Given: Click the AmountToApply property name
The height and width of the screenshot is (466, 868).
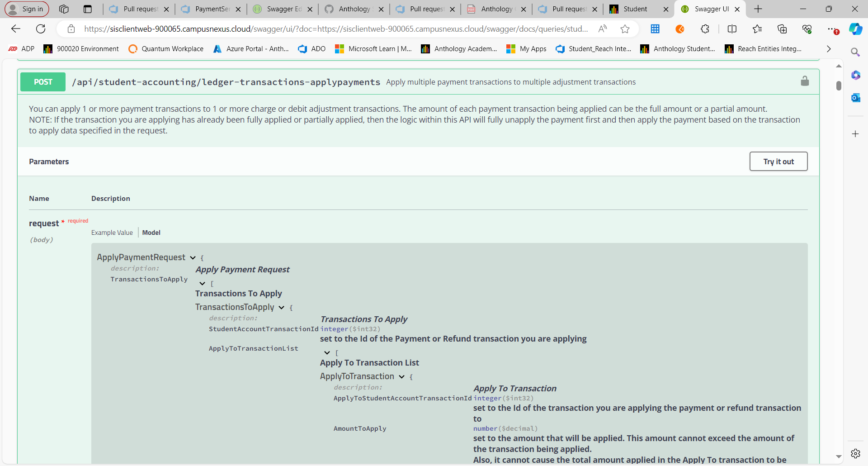Looking at the screenshot, I should point(360,428).
